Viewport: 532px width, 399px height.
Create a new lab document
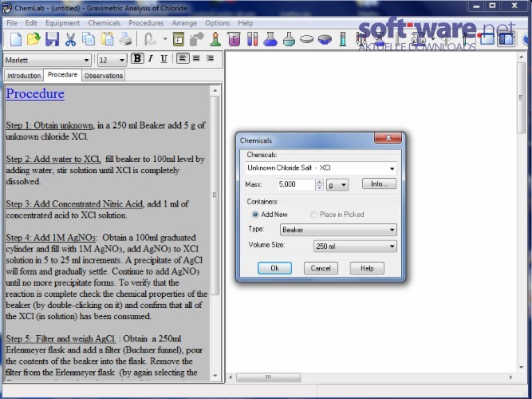pos(16,39)
